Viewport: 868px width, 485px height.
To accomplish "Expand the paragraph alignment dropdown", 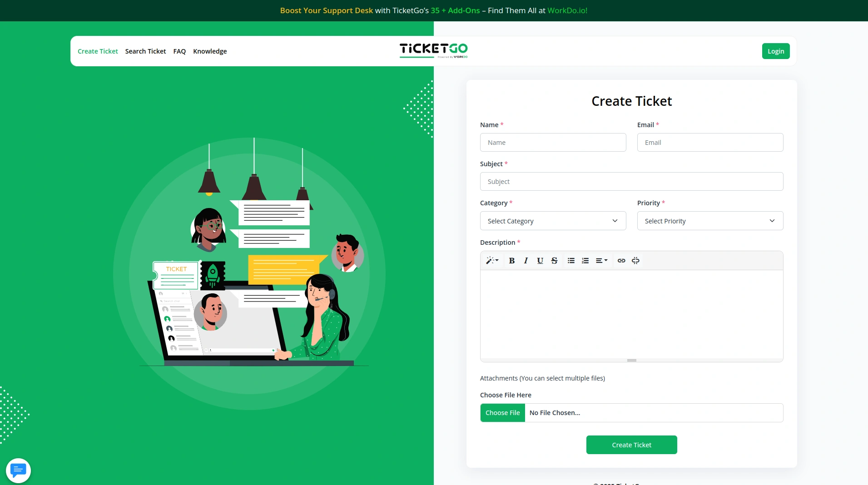I will [x=602, y=261].
